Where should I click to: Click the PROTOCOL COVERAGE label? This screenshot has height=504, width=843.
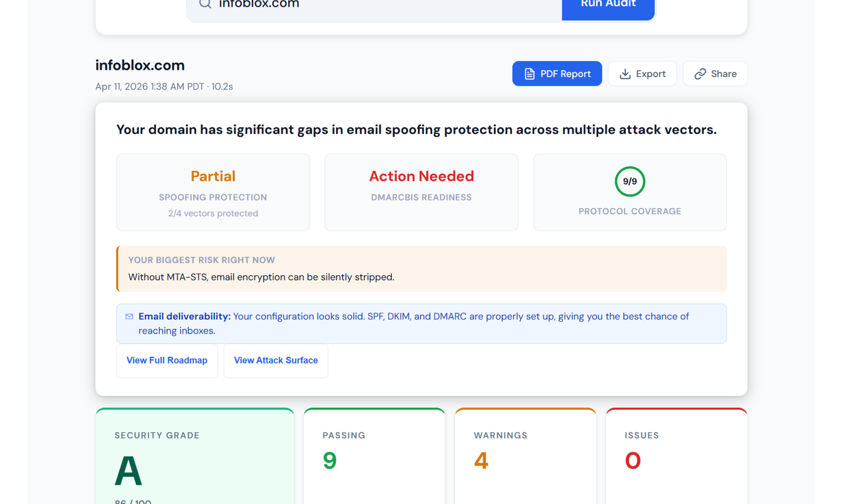tap(630, 212)
